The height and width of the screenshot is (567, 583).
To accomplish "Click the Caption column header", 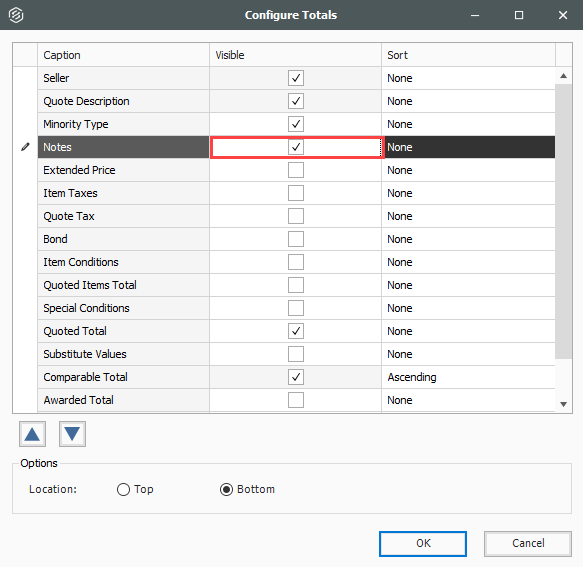I will click(123, 55).
